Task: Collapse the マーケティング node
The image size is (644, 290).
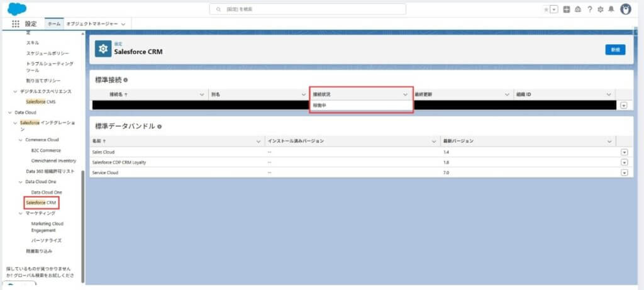Action: click(21, 213)
